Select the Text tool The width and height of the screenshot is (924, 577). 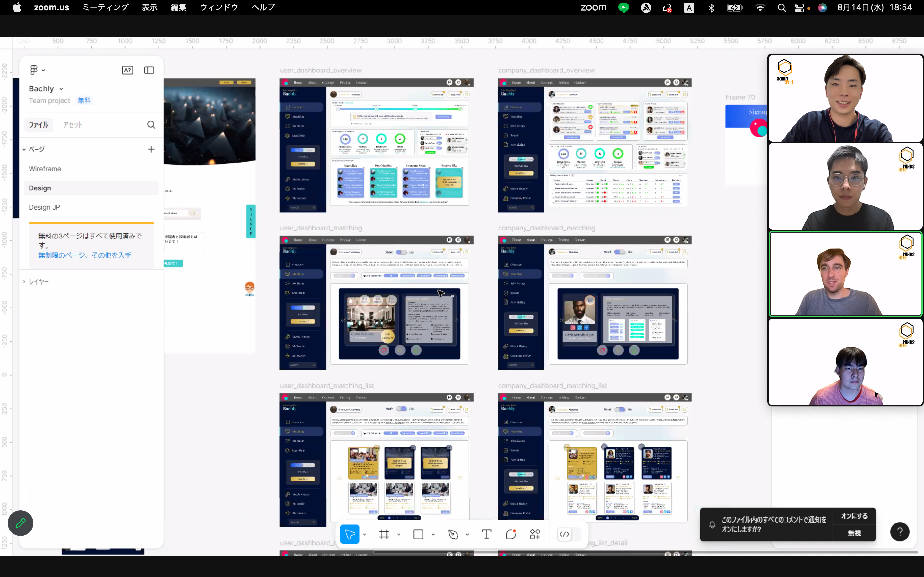point(486,534)
